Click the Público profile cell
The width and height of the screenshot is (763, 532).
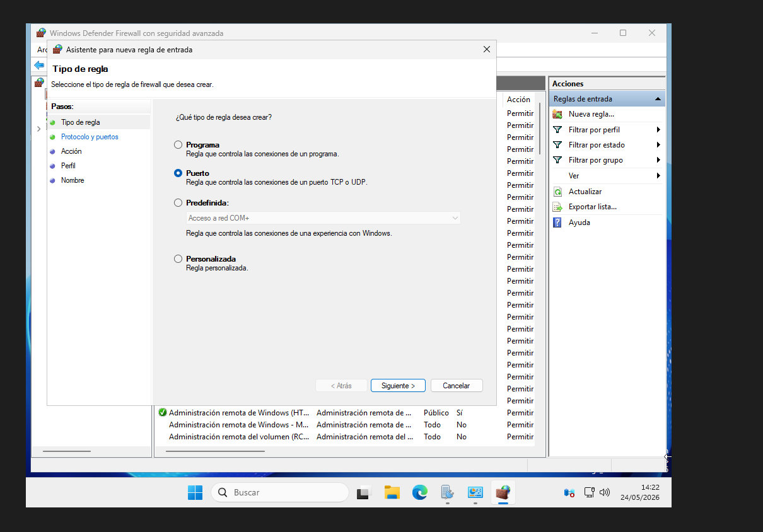[436, 413]
